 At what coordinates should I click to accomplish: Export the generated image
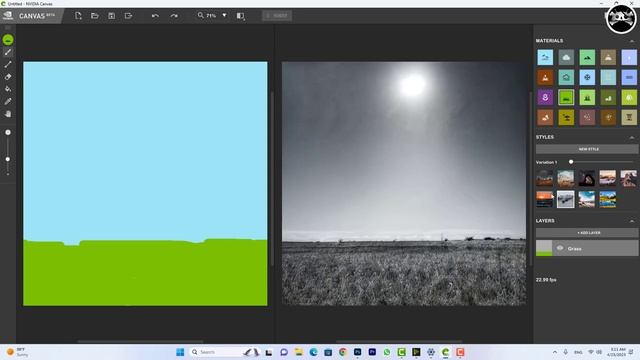128,16
